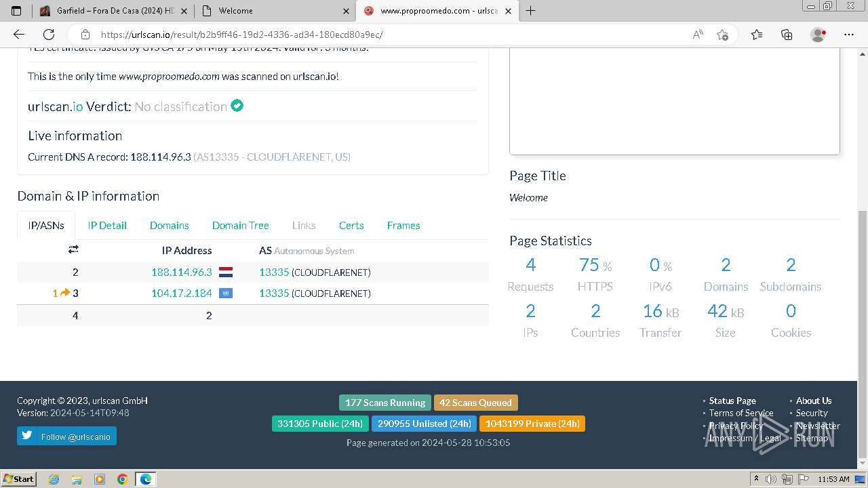This screenshot has height=488, width=868.
Task: Close the Garfield tab
Action: click(184, 11)
